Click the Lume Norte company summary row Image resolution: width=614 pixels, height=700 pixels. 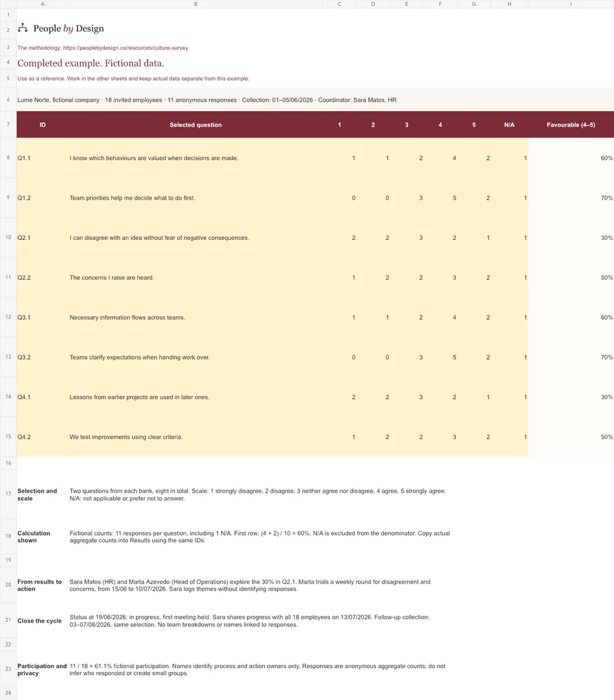pyautogui.click(x=315, y=100)
